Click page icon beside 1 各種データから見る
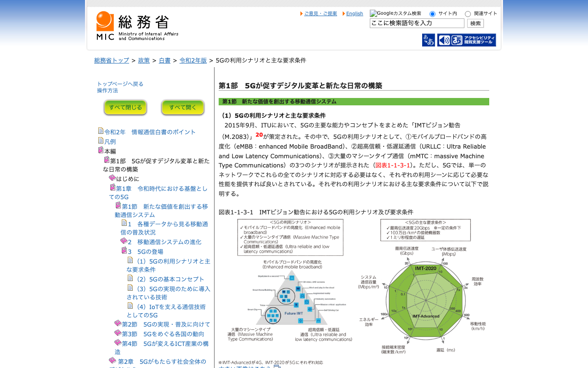The image size is (588, 368). [124, 223]
